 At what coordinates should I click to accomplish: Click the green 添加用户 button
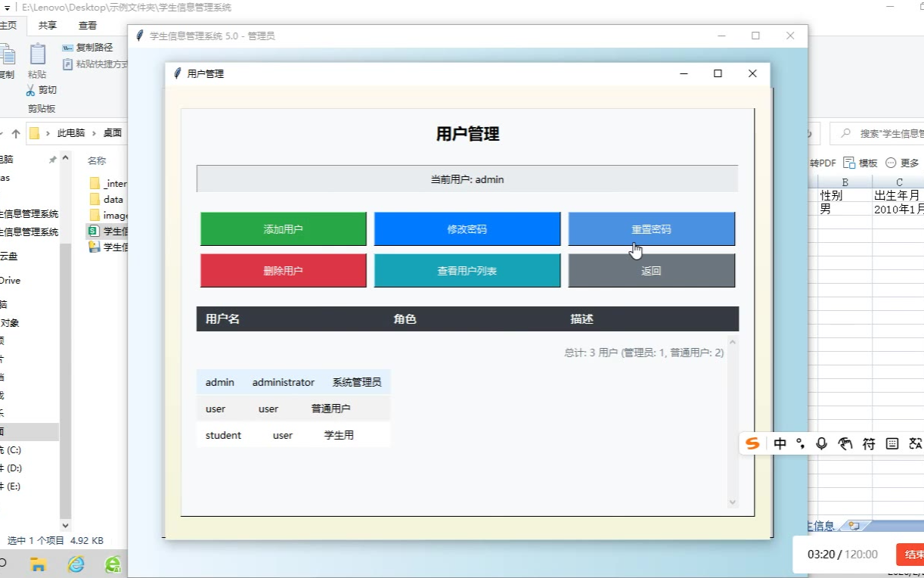click(283, 229)
